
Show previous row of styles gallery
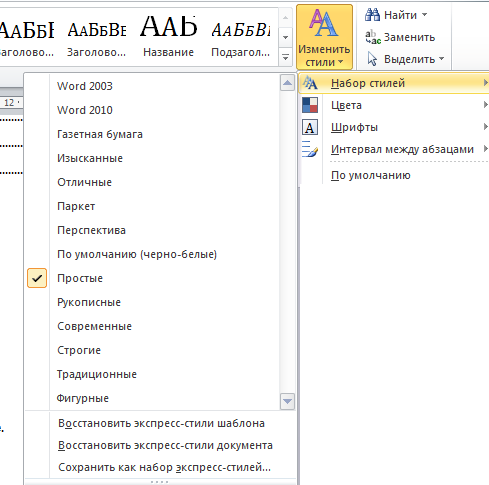point(285,17)
